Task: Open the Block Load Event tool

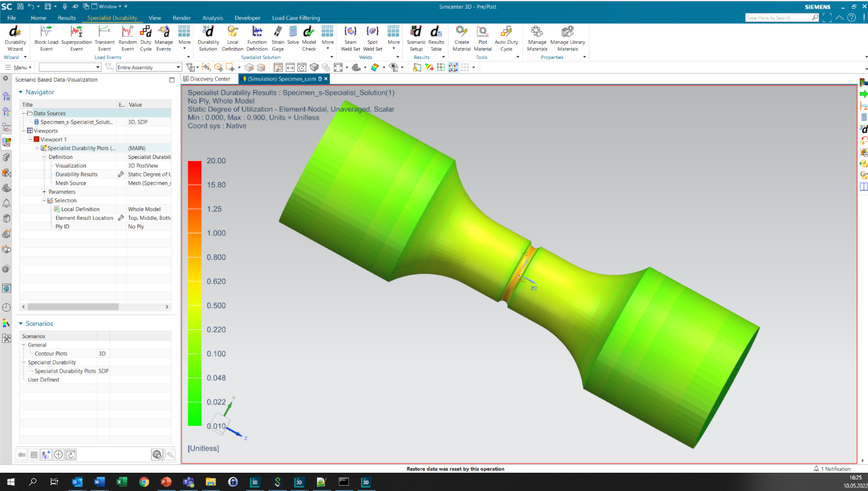Action: [x=45, y=39]
